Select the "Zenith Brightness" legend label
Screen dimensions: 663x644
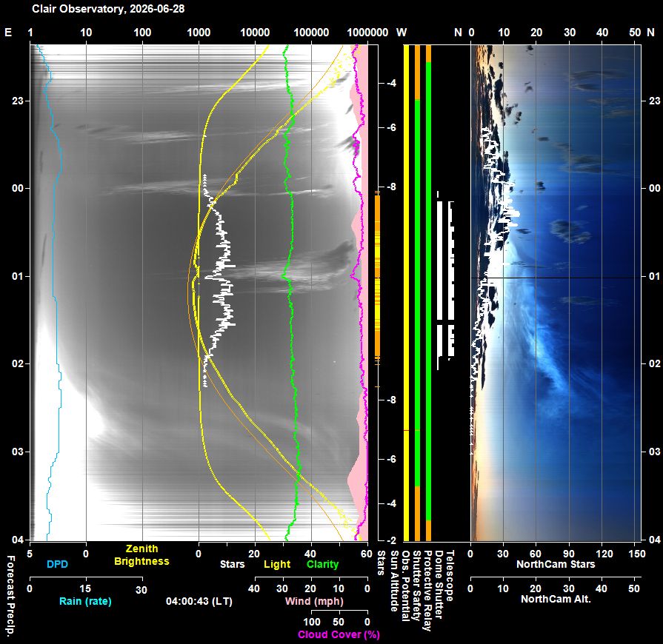pyautogui.click(x=141, y=555)
